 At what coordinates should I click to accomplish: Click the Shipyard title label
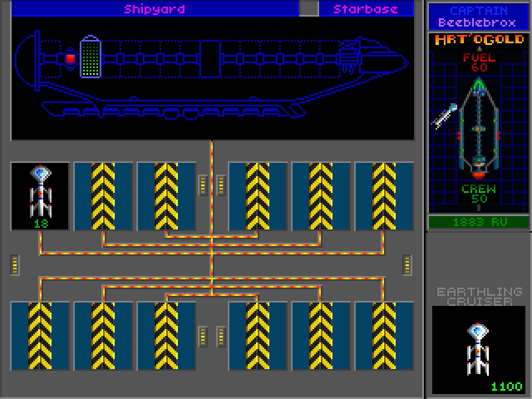click(155, 9)
